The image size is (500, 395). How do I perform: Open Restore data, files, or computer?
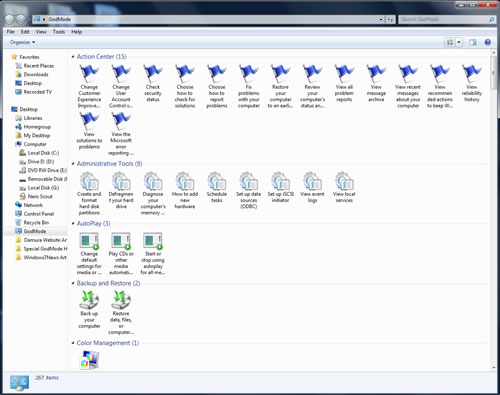[121, 313]
